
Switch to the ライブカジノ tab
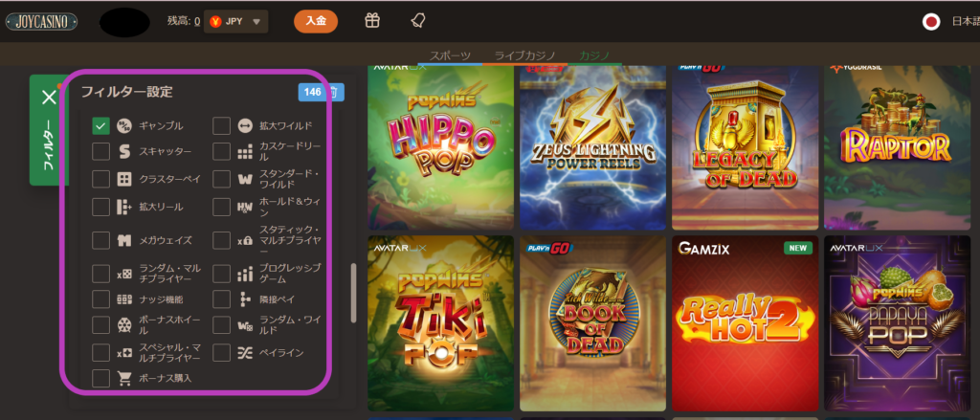pos(525,55)
